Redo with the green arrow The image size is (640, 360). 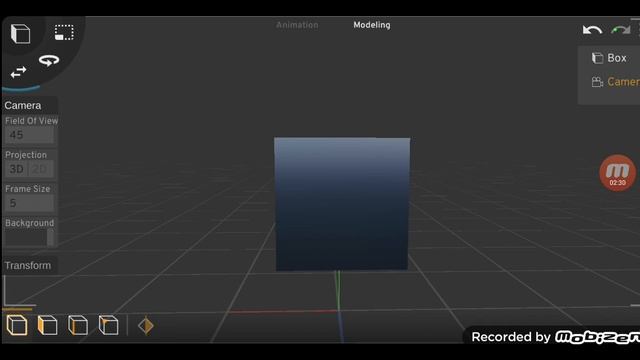pos(620,30)
